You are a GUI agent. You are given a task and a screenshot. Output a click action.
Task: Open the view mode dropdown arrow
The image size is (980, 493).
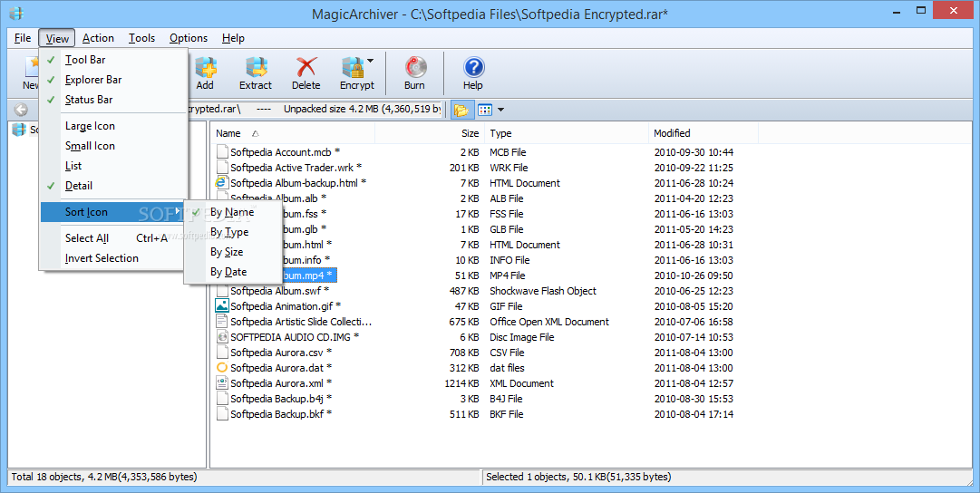(500, 110)
